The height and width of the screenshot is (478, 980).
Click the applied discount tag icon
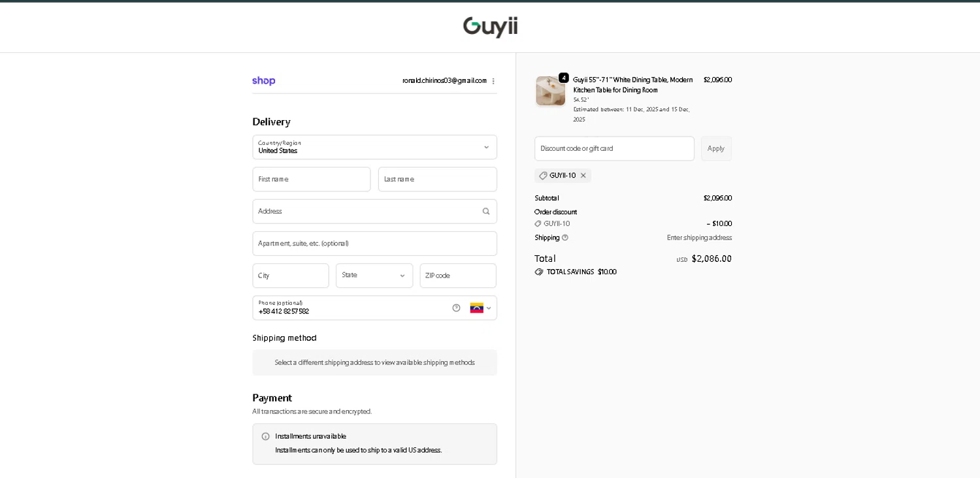pos(543,176)
